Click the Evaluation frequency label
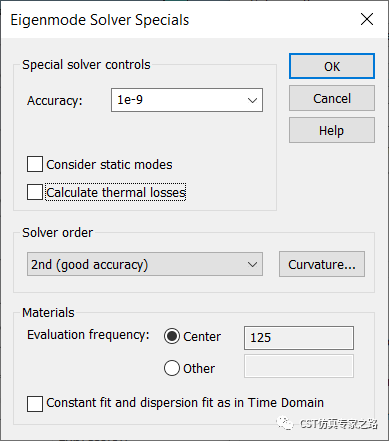389x441 pixels. pyautogui.click(x=88, y=335)
